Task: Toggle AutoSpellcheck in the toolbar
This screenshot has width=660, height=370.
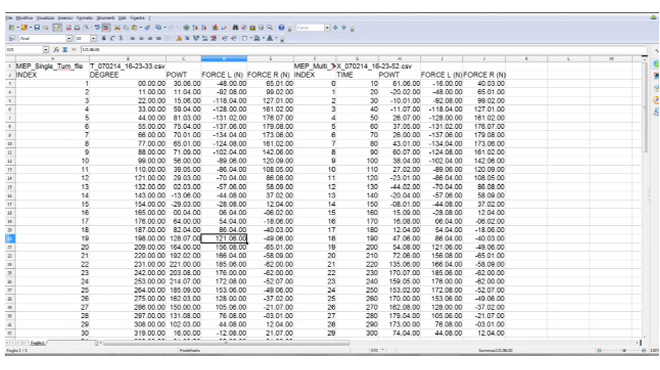Action: 106,28
